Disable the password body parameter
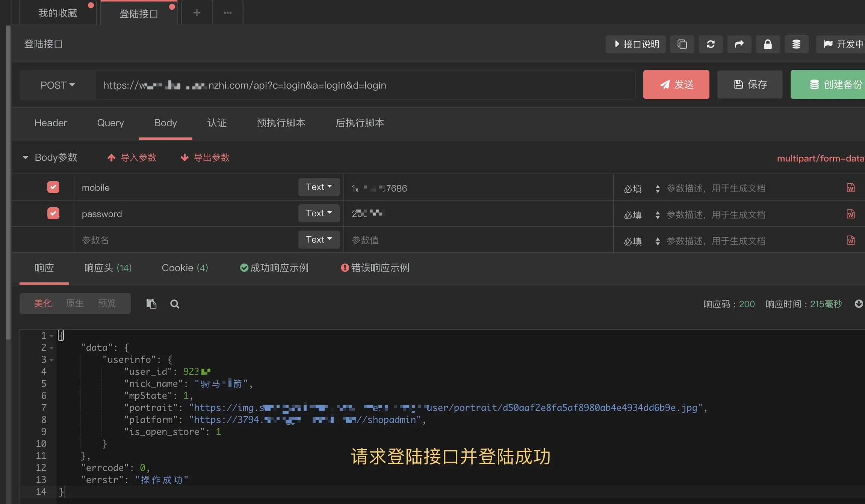Screen dimensions: 865x504 pos(53,213)
